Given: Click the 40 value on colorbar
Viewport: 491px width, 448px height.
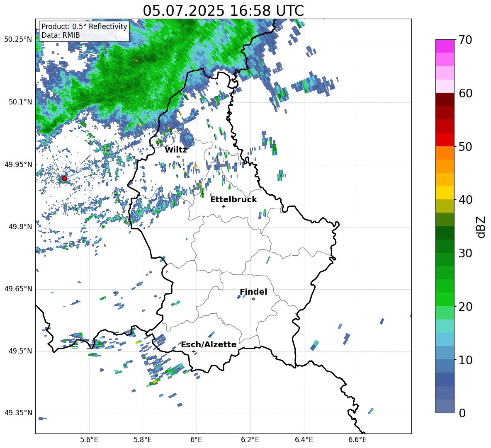Looking at the screenshot, I should [466, 200].
